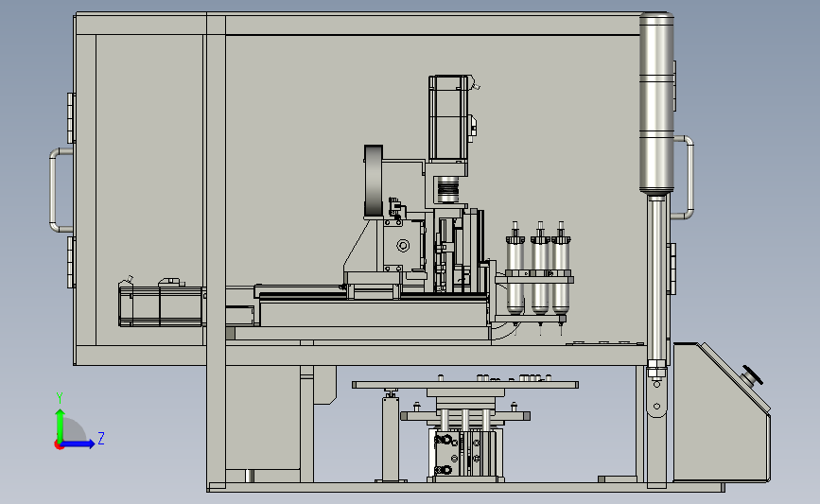Select the wide fixture plate beneath the work deck
This screenshot has height=504, width=820.
465,385
